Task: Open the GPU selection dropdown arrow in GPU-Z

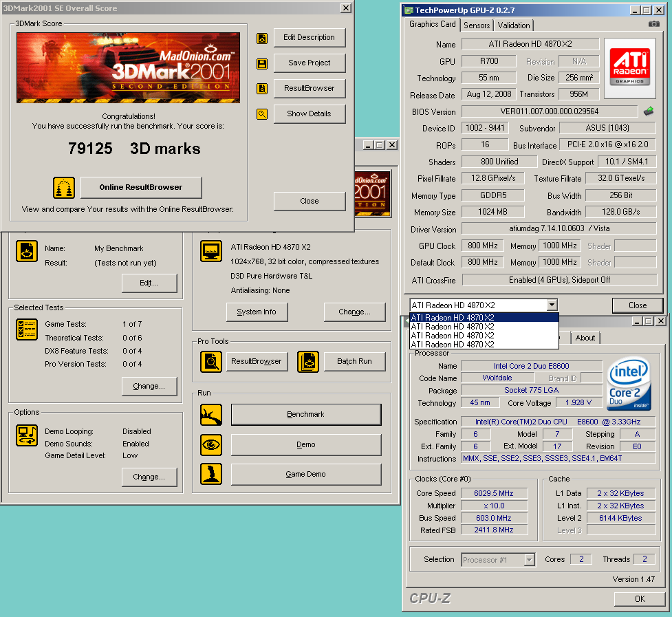Action: click(552, 305)
